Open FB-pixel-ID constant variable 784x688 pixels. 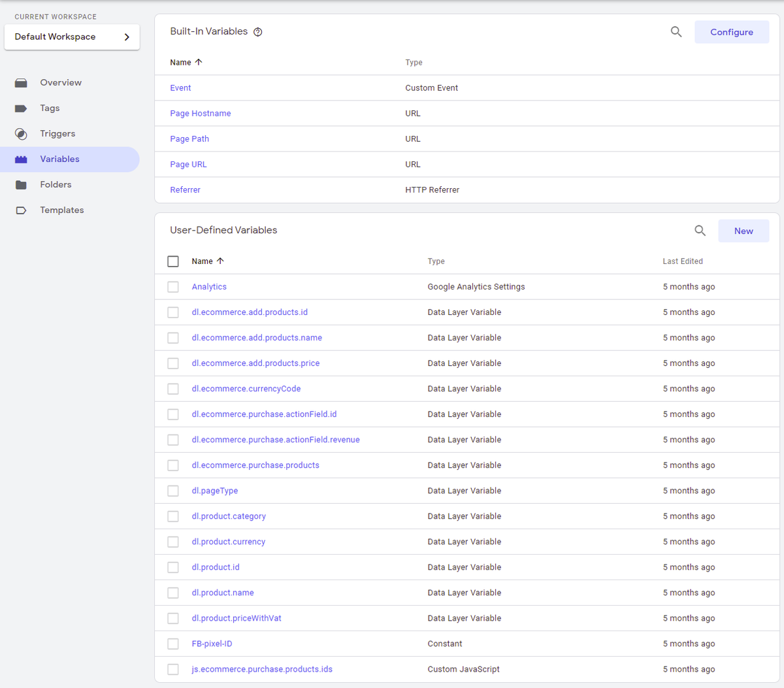click(x=212, y=644)
